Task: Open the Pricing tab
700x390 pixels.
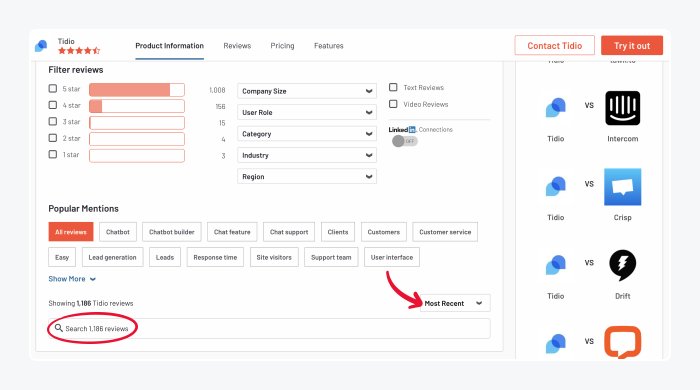Action: (x=282, y=46)
